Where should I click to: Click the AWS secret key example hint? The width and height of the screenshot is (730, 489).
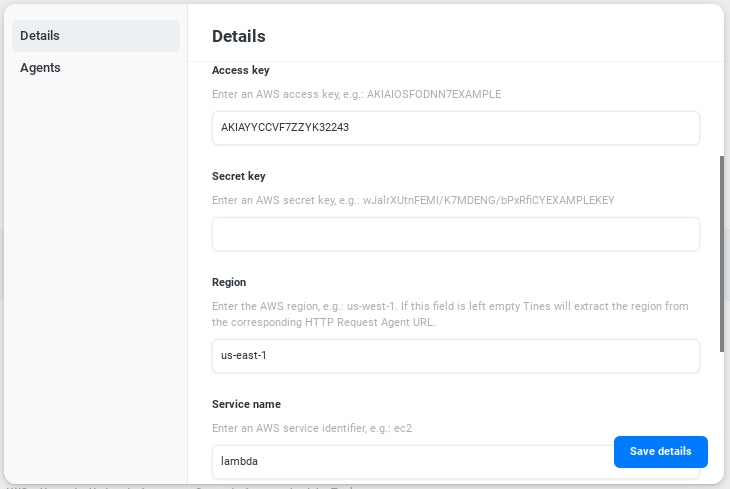(412, 200)
